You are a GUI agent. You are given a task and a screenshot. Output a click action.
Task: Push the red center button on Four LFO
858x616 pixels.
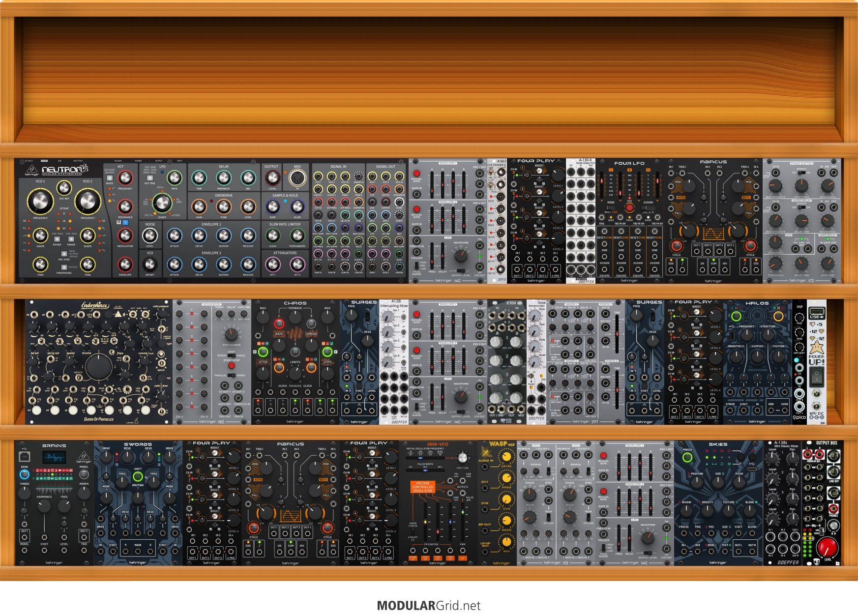click(x=629, y=207)
